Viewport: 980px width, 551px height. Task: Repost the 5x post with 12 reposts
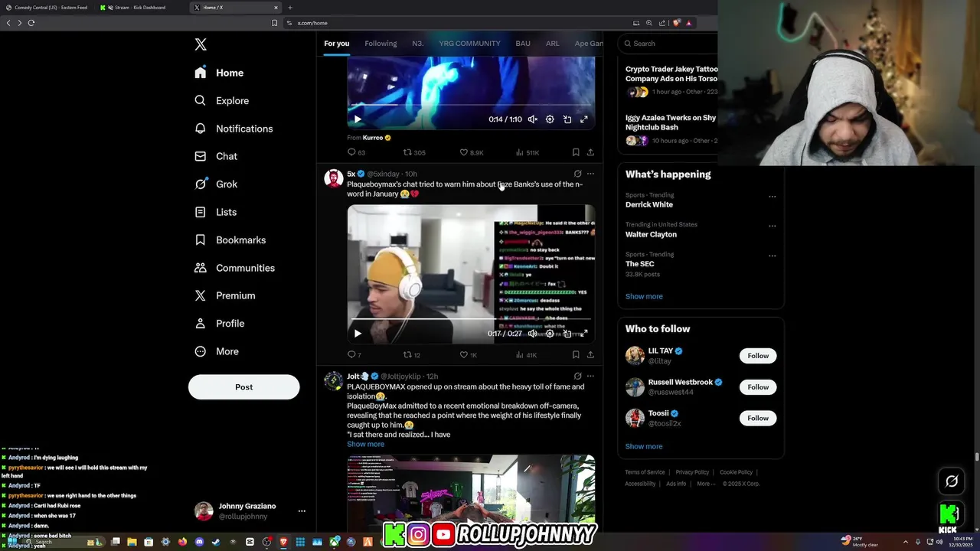tap(412, 355)
